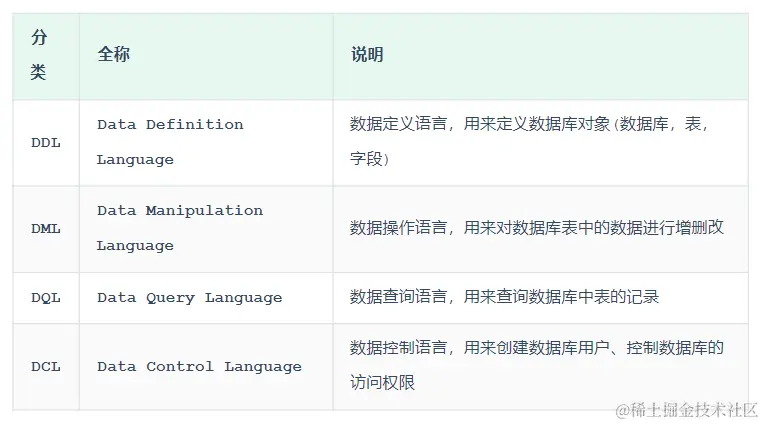The height and width of the screenshot is (425, 764).
Task: Select the 'DCL' cell
Action: click(46, 367)
